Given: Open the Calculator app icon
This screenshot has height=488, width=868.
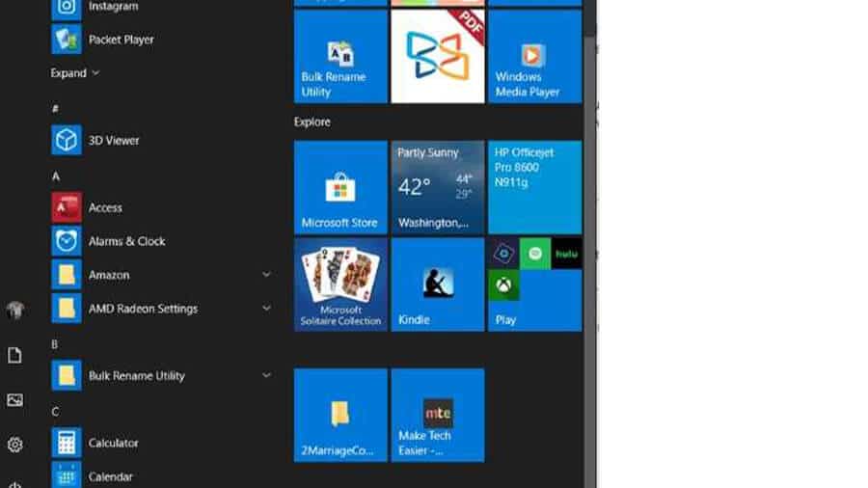Looking at the screenshot, I should tap(67, 443).
